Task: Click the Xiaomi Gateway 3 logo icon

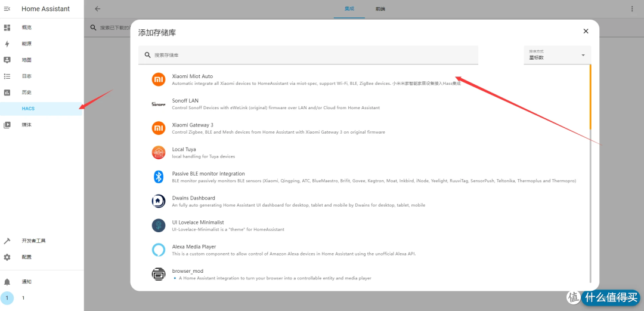Action: 158,128
